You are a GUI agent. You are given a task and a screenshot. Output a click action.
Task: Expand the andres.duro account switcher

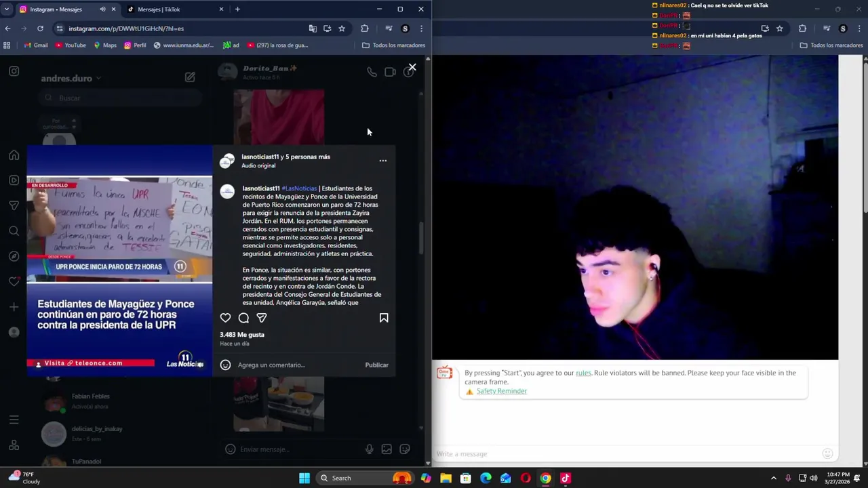pyautogui.click(x=71, y=78)
